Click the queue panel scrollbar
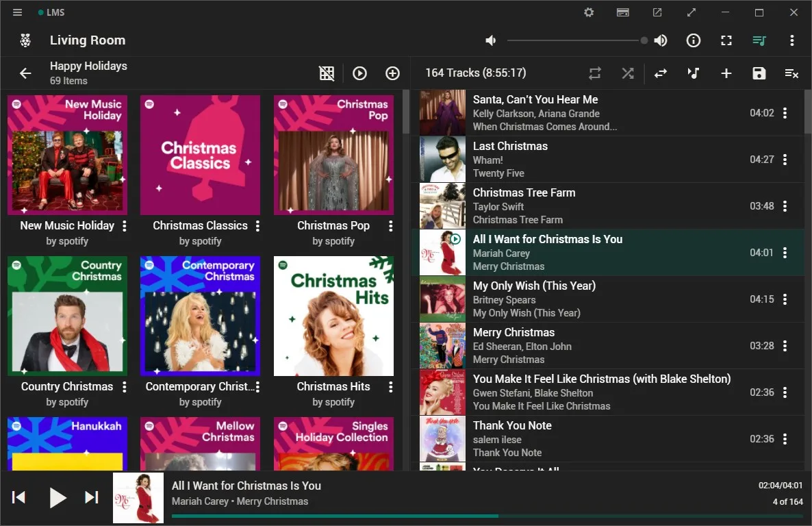This screenshot has height=526, width=812. pos(808,112)
